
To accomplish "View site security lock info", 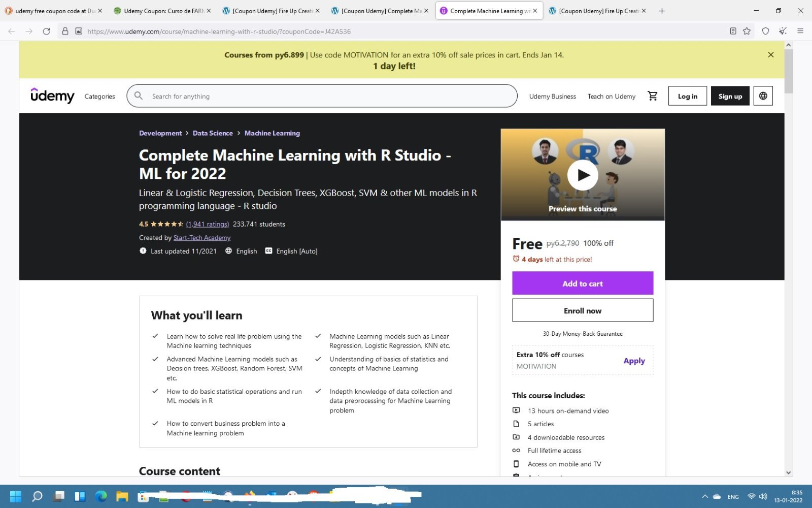I will (65, 31).
